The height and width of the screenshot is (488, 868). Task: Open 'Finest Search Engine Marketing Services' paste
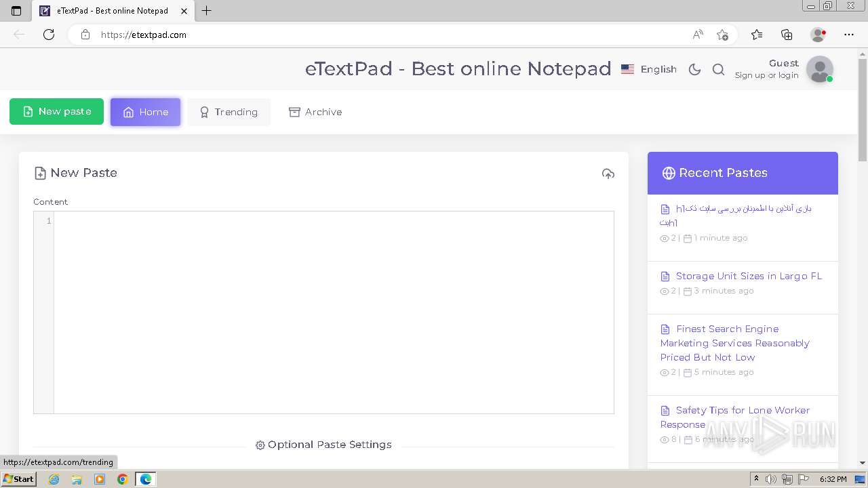(735, 343)
